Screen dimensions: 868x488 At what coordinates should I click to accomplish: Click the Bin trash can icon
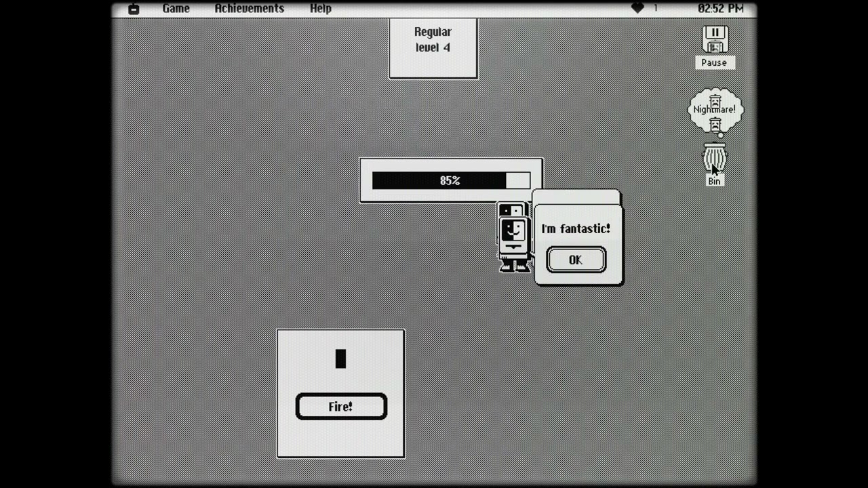[714, 159]
